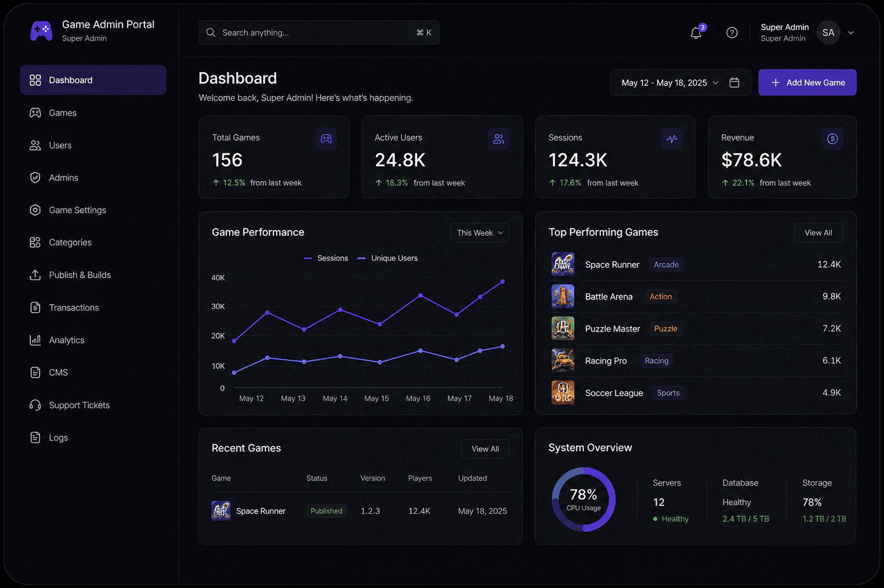The image size is (884, 588).
Task: Click the 78% CPU Usage ring
Action: (583, 499)
